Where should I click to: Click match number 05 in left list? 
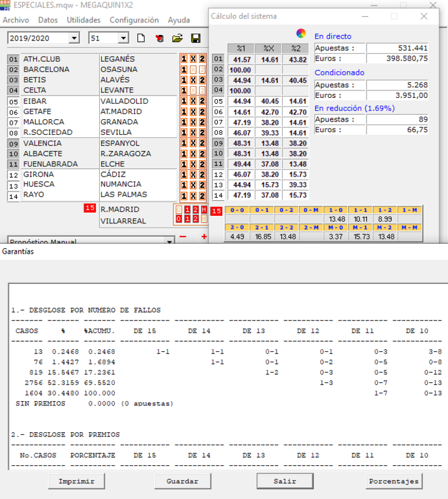pos(13,102)
